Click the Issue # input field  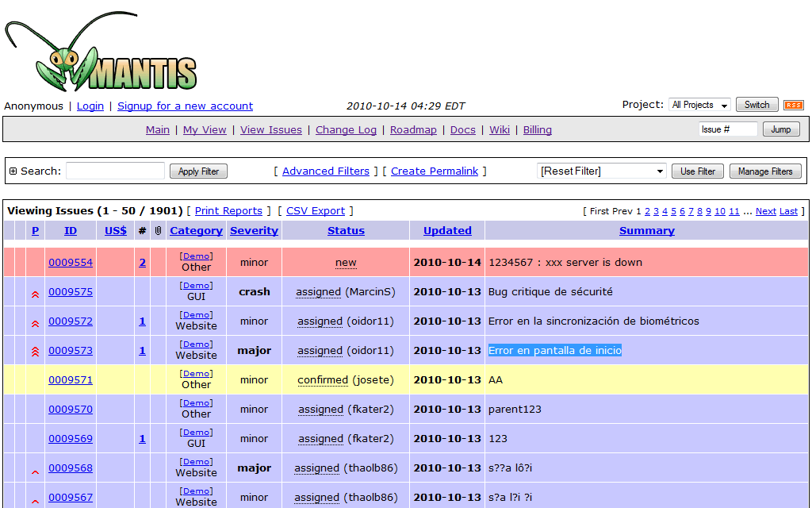point(728,129)
